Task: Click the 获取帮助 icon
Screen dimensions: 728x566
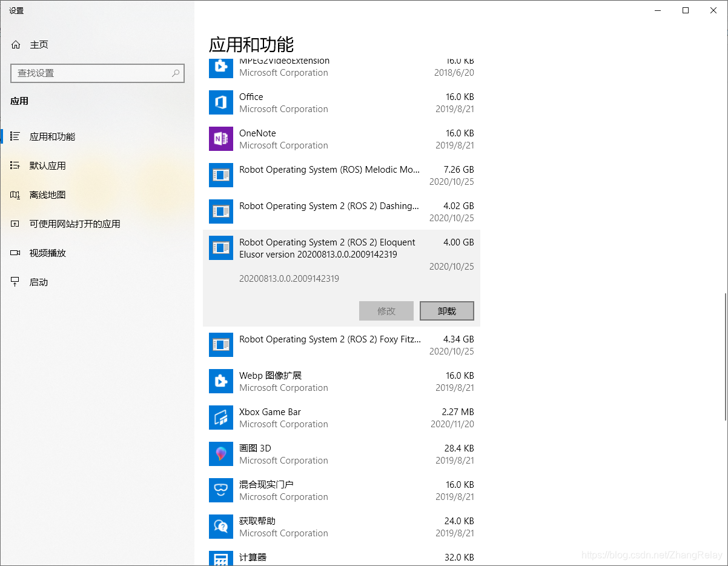Action: pos(221,527)
